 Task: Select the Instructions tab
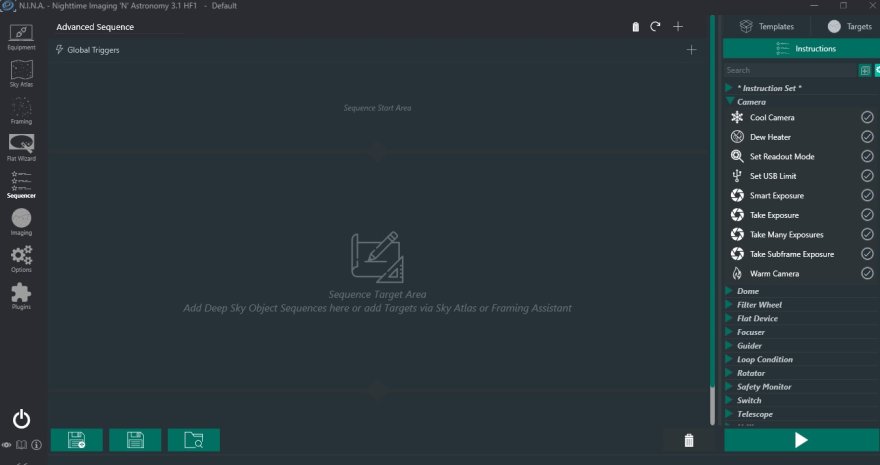point(801,49)
